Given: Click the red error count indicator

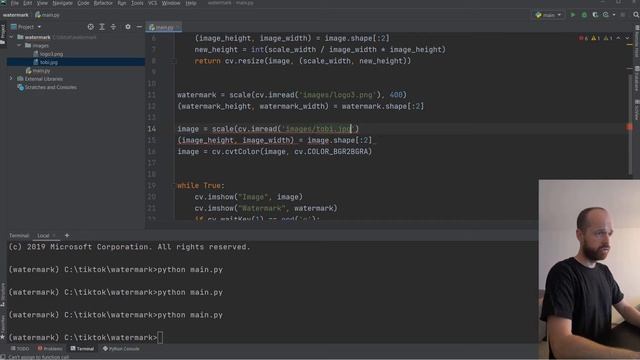Looking at the screenshot, I should [583, 38].
